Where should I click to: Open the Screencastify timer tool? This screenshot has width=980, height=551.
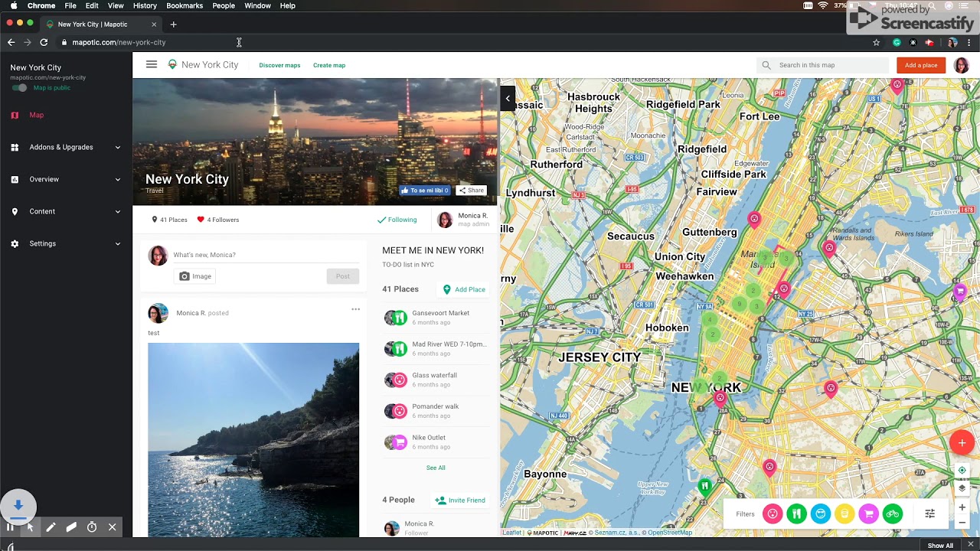(x=92, y=527)
